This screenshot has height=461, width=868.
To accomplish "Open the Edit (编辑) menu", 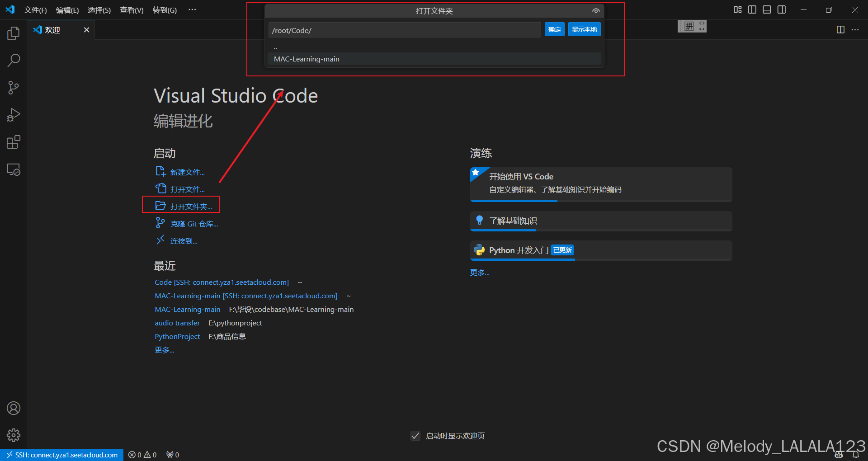I will (67, 10).
